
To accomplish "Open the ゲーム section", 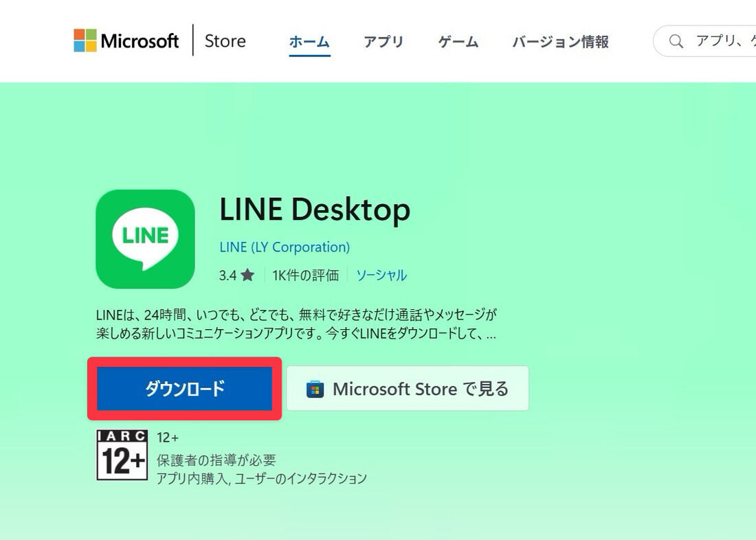I will tap(458, 41).
